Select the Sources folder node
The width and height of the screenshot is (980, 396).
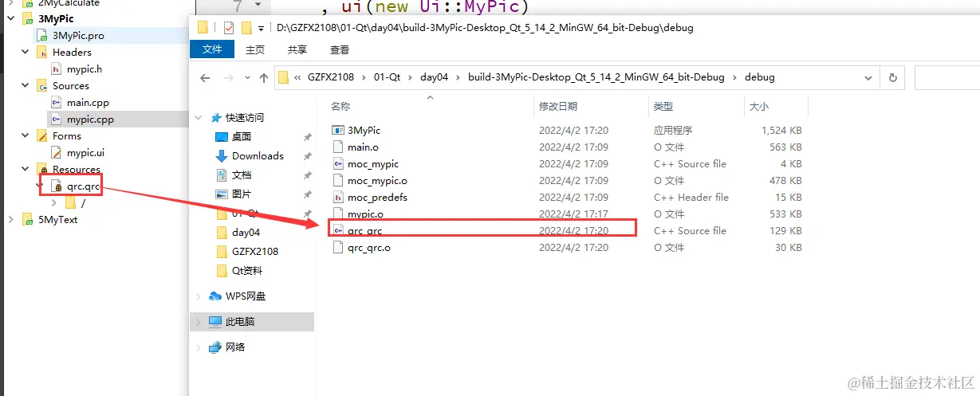(x=71, y=86)
